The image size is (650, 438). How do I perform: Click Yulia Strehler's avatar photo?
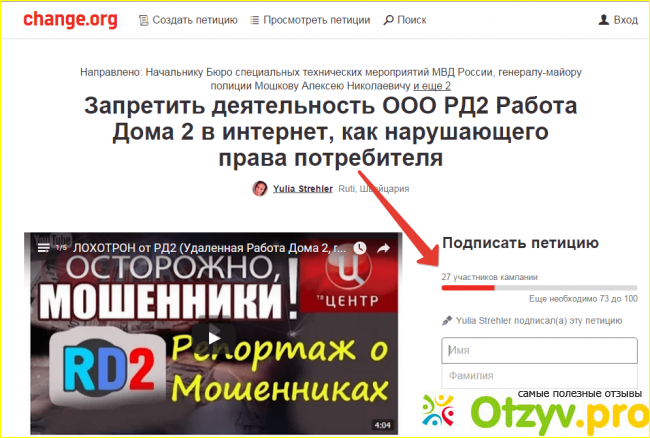260,188
